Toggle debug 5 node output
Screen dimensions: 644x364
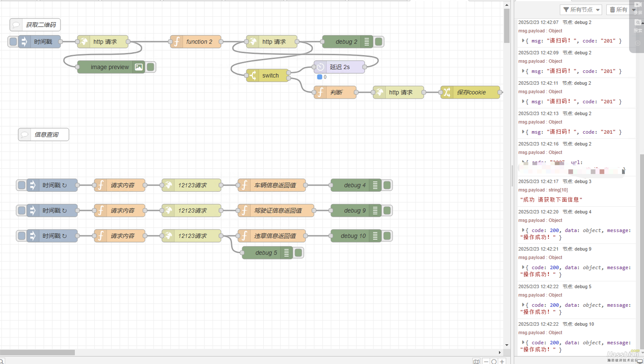[298, 253]
